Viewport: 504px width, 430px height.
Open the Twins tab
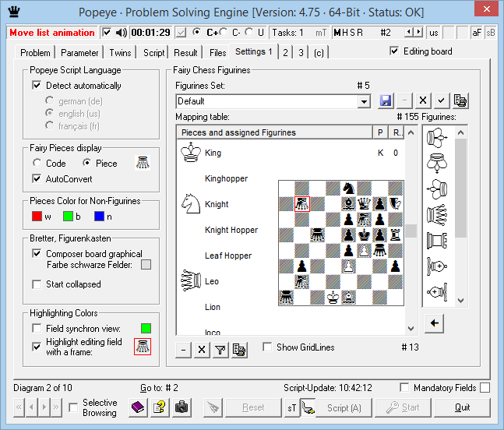[x=120, y=53]
